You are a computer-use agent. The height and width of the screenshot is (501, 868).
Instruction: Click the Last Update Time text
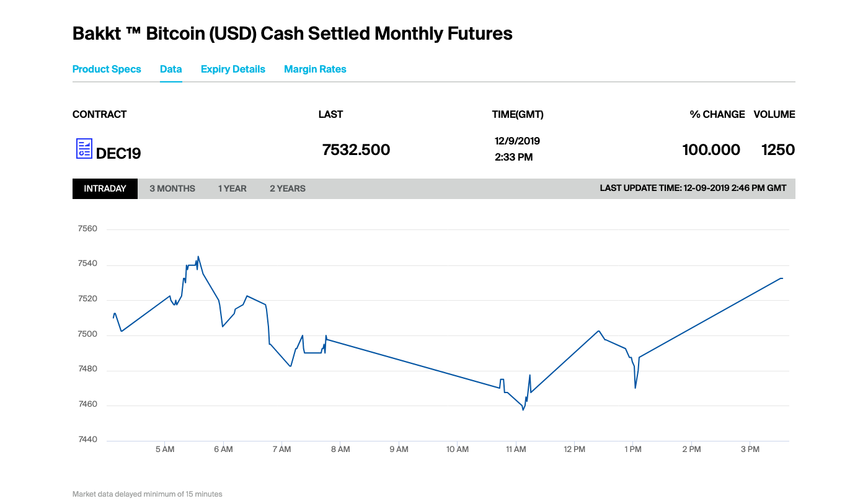(693, 188)
